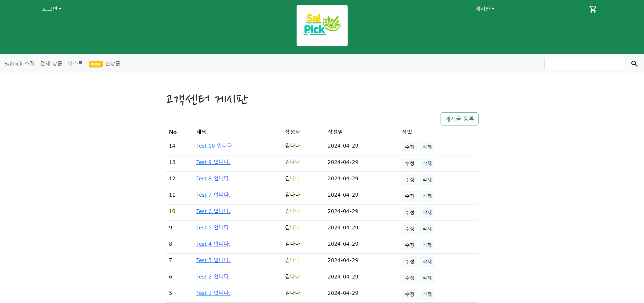Open post Test 9 입니다.
This screenshot has width=644, height=303.
coord(213,162)
